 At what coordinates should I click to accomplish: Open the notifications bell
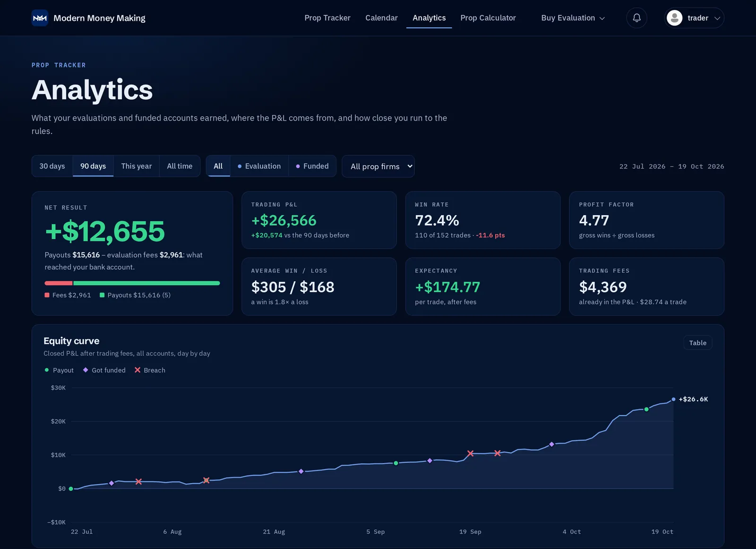pyautogui.click(x=636, y=18)
